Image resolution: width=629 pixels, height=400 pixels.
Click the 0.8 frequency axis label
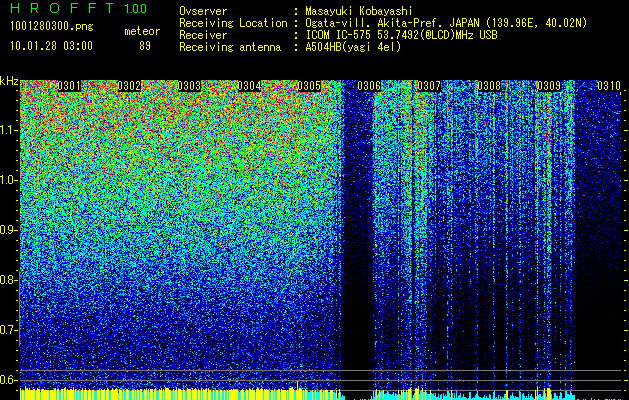pyautogui.click(x=8, y=280)
